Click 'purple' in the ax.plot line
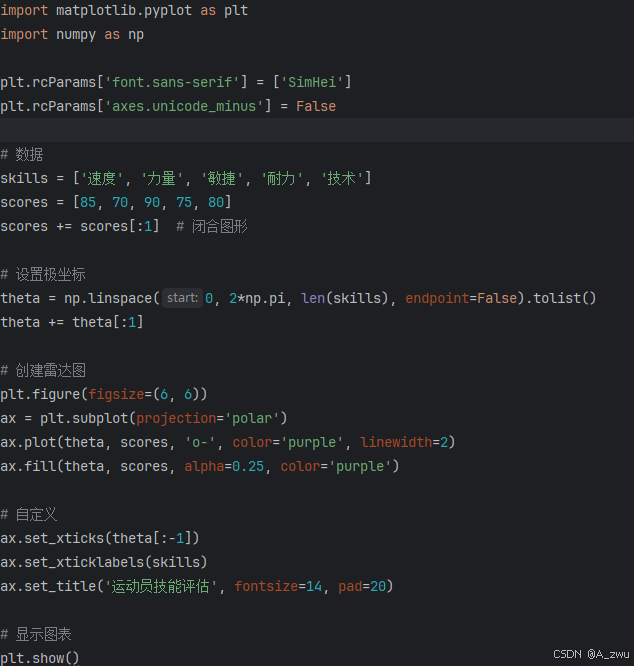 (x=312, y=443)
